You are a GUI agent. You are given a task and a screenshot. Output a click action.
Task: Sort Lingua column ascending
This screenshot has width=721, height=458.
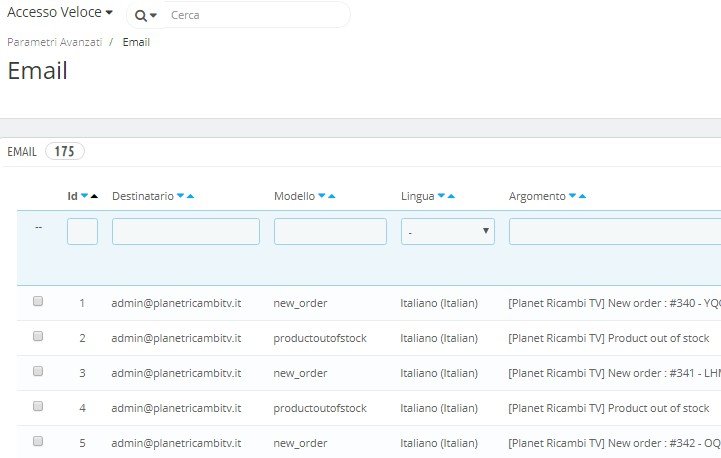(451, 196)
